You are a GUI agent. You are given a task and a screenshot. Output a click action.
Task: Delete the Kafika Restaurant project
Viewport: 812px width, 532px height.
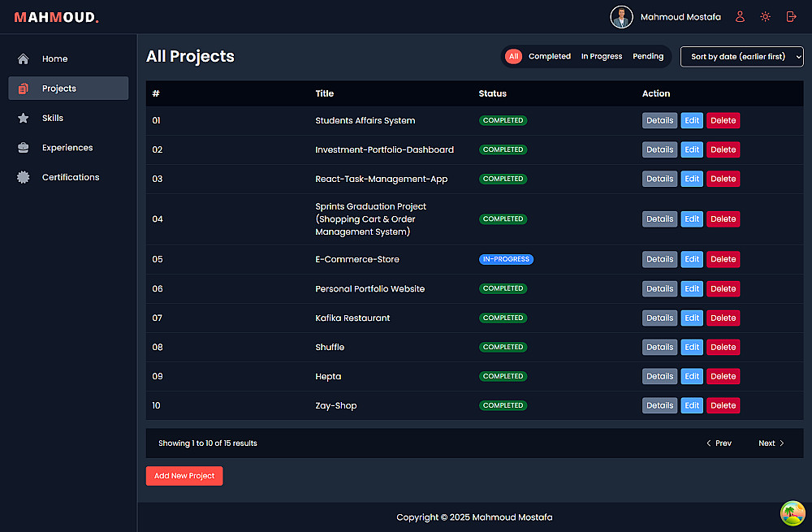tap(723, 318)
